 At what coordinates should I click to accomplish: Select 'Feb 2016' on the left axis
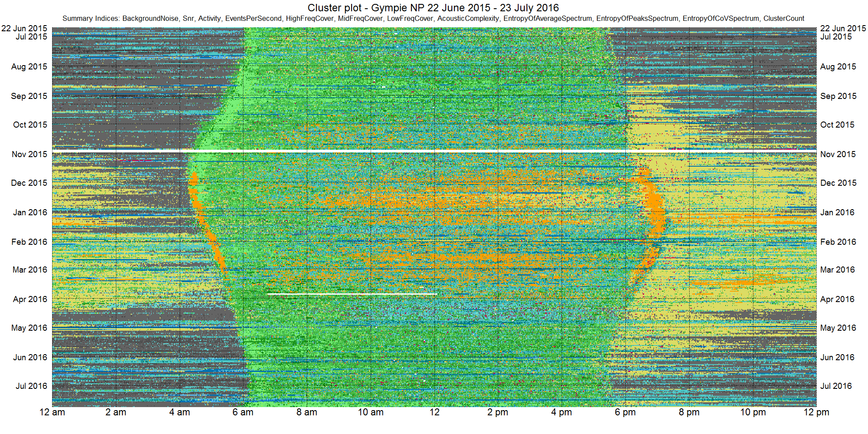[29, 242]
